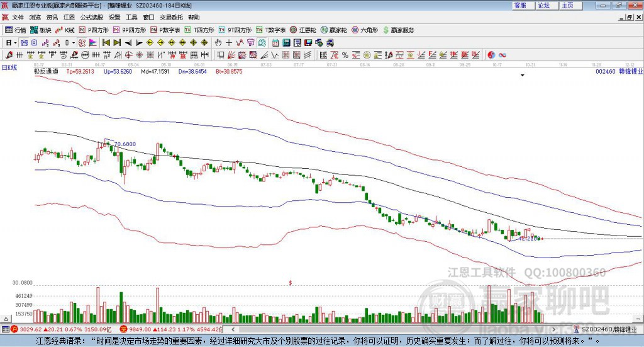Expand the candlestick style dropdown arrow
644x347 pixels.
[x=74, y=42]
